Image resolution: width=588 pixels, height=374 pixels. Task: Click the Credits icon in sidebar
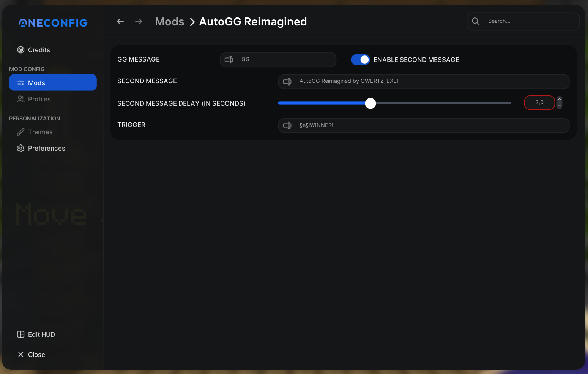point(21,50)
